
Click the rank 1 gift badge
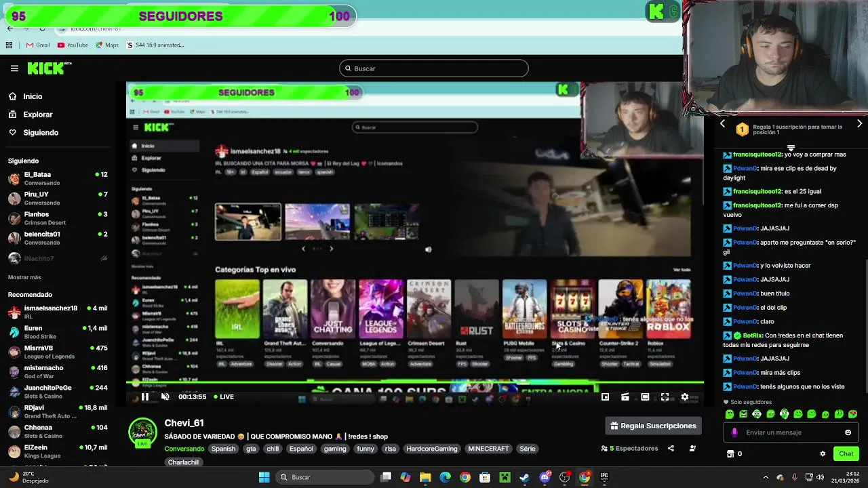coord(742,129)
